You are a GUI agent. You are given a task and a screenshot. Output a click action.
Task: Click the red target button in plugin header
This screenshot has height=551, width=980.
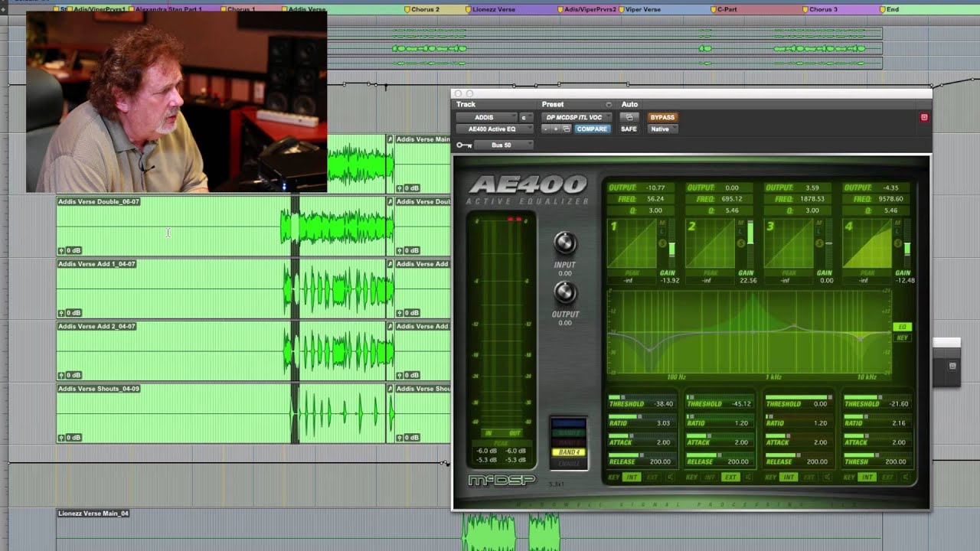coord(924,118)
